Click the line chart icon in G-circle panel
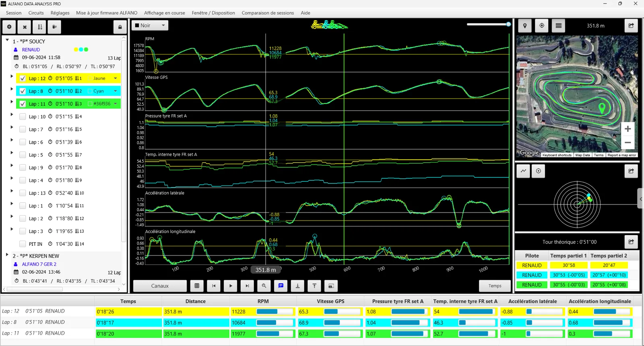The height and width of the screenshot is (346, 644). [x=523, y=171]
